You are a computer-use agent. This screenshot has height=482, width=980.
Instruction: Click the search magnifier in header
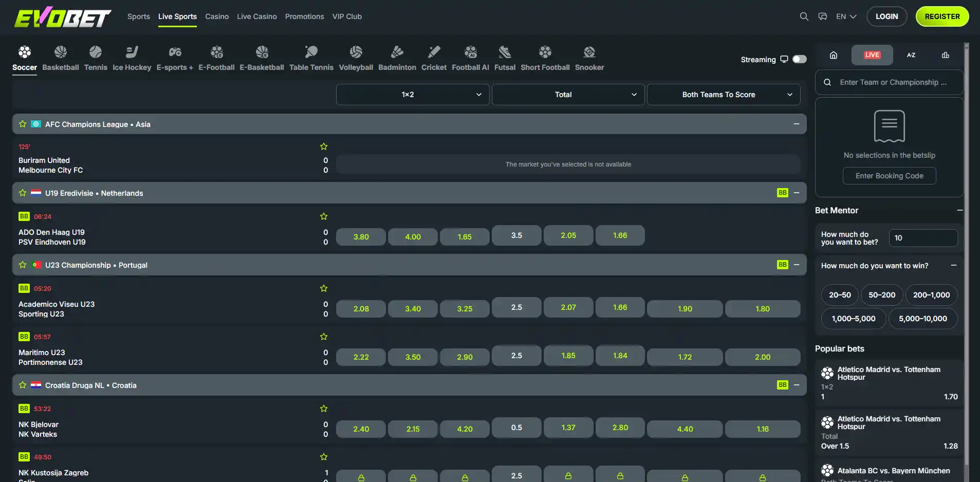pyautogui.click(x=804, y=16)
